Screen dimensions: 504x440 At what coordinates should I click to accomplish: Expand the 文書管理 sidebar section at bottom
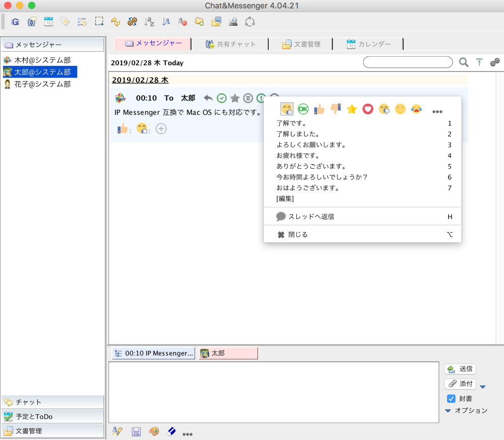click(x=53, y=431)
